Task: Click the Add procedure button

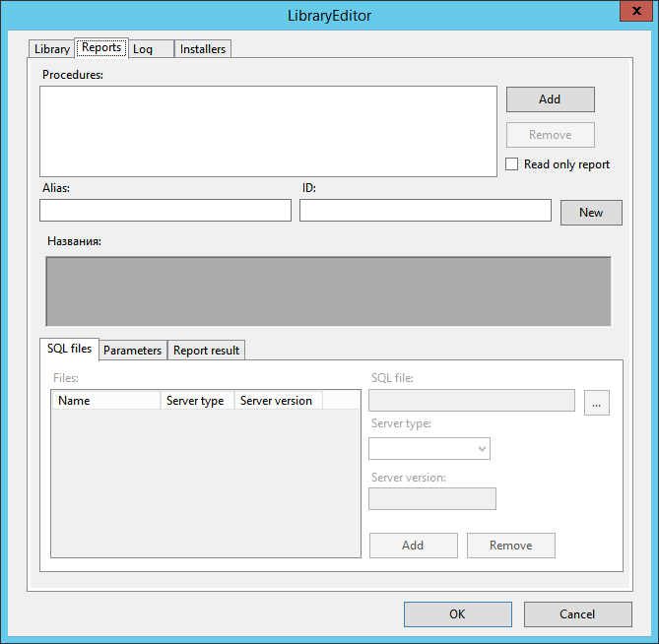Action: 550,99
